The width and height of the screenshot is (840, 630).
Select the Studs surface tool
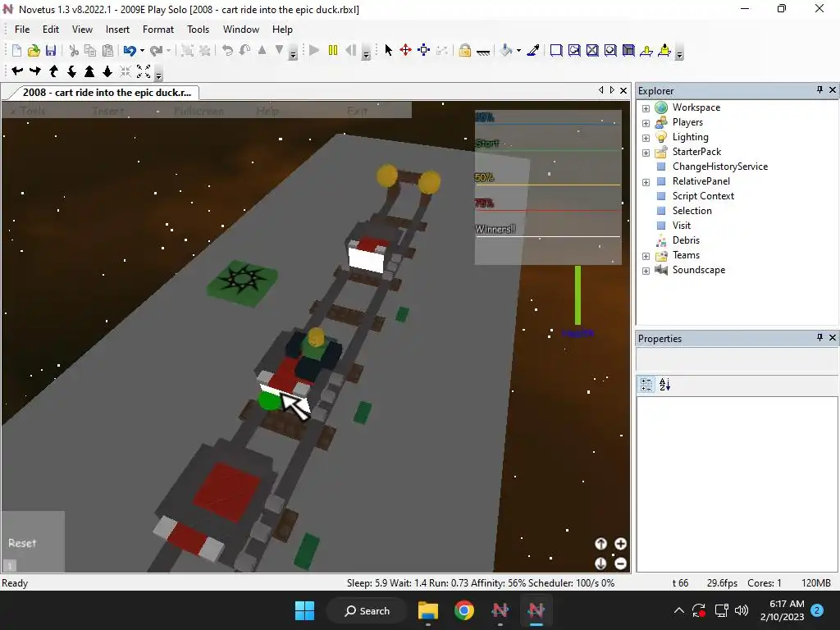pyautogui.click(x=610, y=51)
